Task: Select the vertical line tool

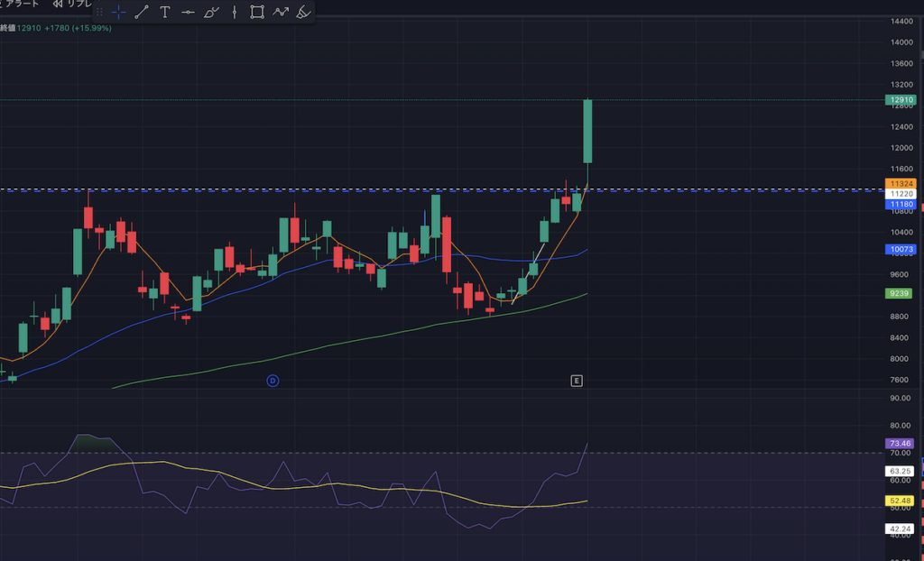Action: tap(235, 12)
